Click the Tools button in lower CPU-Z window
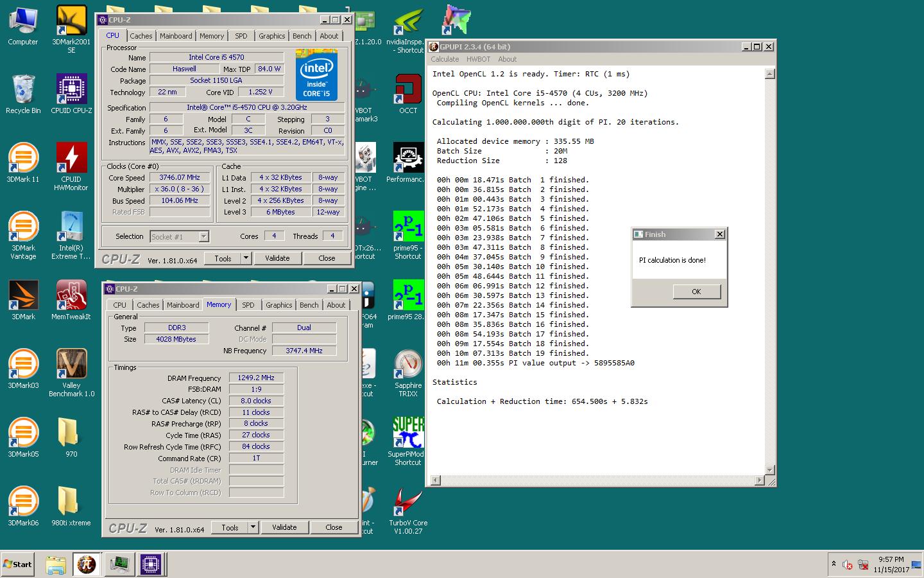Image resolution: width=924 pixels, height=578 pixels. pos(230,527)
